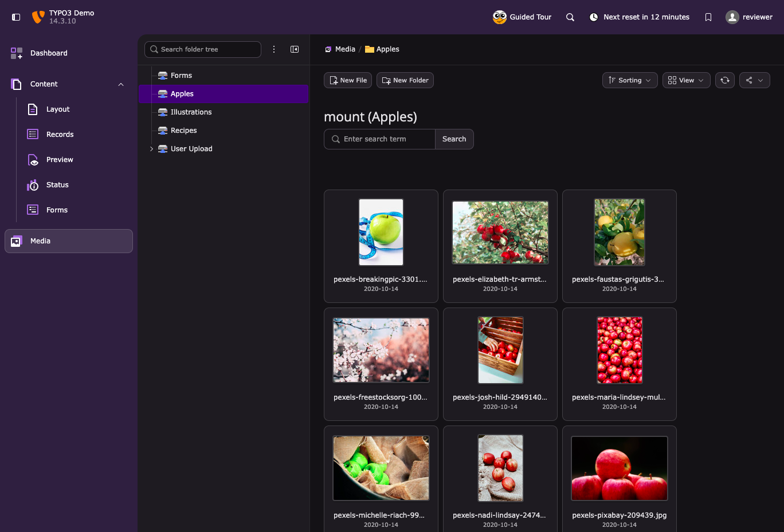Screen dimensions: 784x532
Task: Collapse the Content module group
Action: point(121,84)
